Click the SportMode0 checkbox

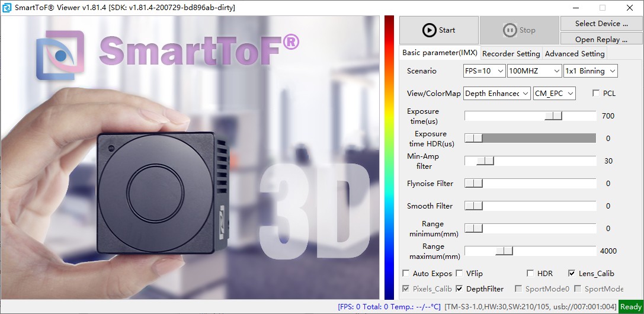(518, 289)
